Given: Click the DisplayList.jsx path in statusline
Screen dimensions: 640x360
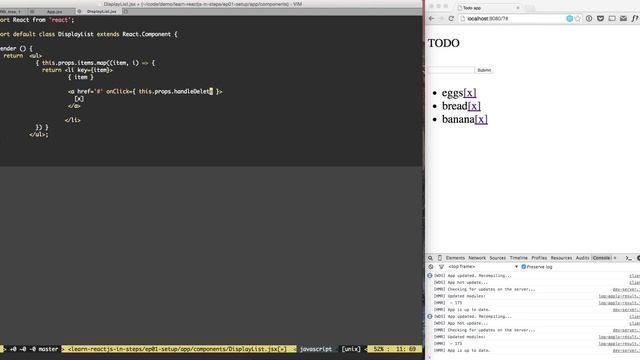Looking at the screenshot, I should click(x=177, y=349).
